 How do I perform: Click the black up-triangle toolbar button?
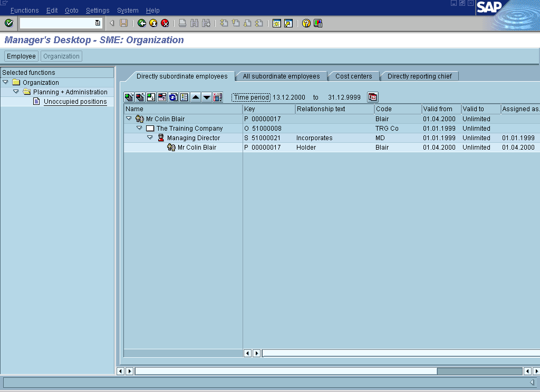tap(196, 97)
